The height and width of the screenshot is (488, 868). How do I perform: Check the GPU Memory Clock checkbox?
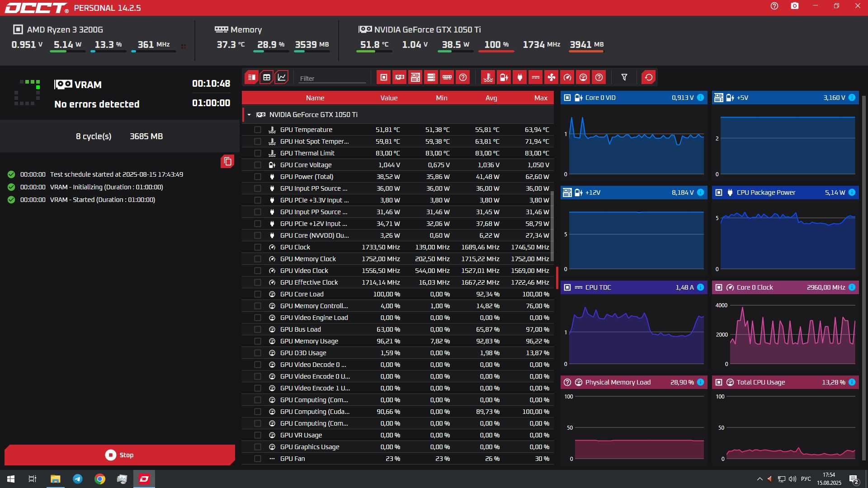(x=258, y=259)
